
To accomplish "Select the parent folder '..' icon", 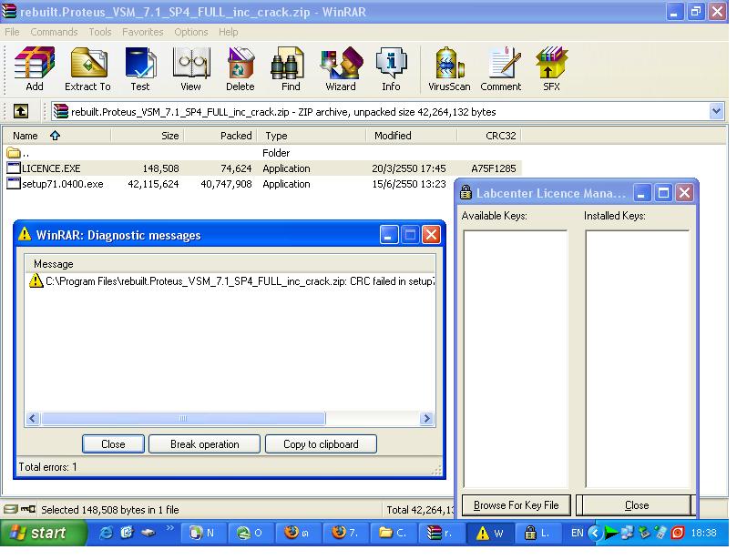I will tap(14, 153).
